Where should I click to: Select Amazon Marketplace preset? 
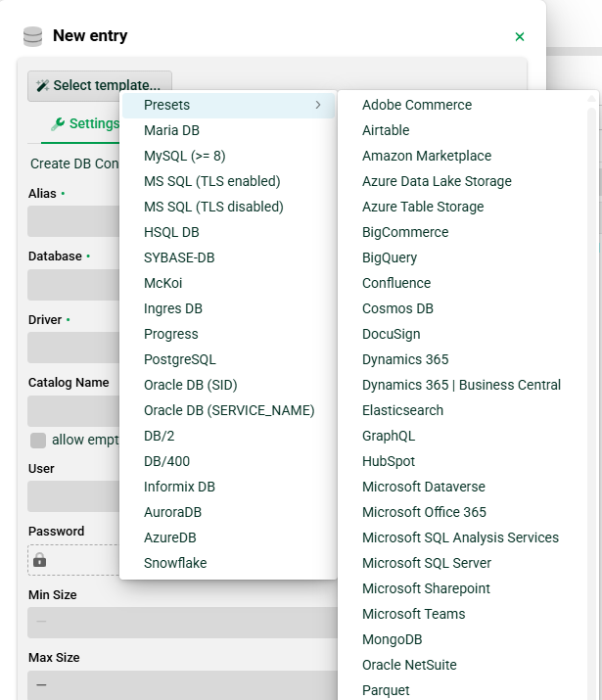point(463,156)
